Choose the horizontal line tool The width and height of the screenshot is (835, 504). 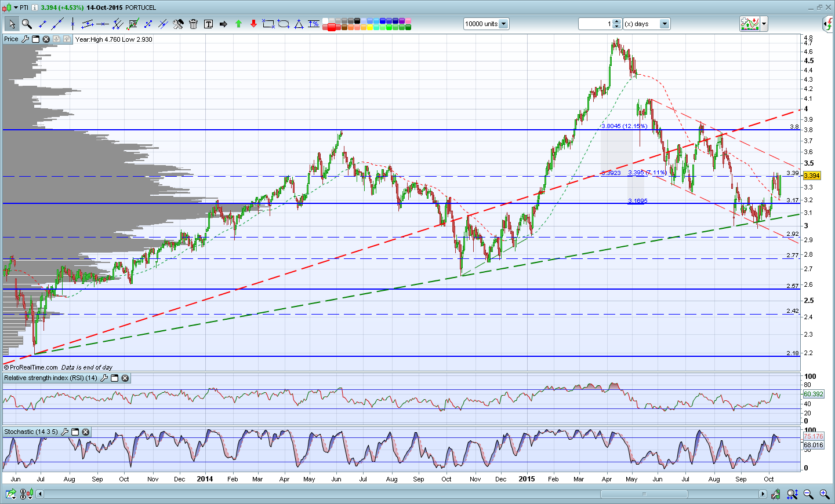103,24
